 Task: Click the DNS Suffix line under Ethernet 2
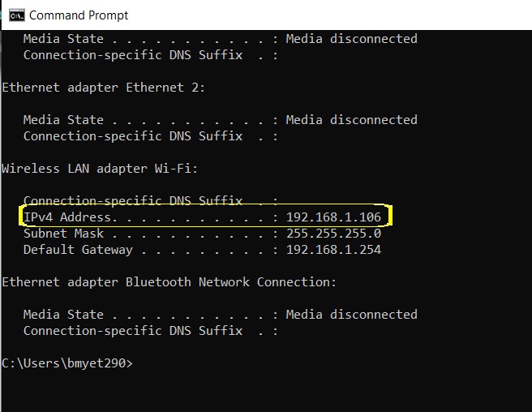132,136
